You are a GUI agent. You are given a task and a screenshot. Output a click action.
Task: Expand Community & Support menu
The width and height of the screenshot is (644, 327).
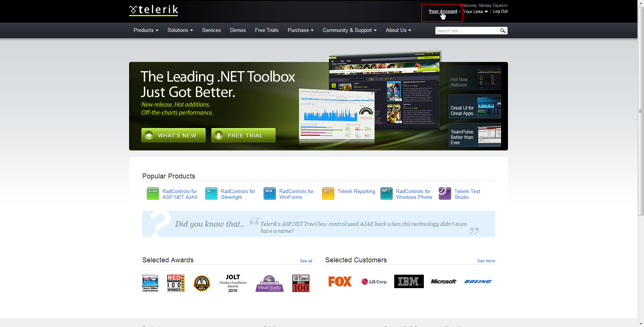pos(350,30)
